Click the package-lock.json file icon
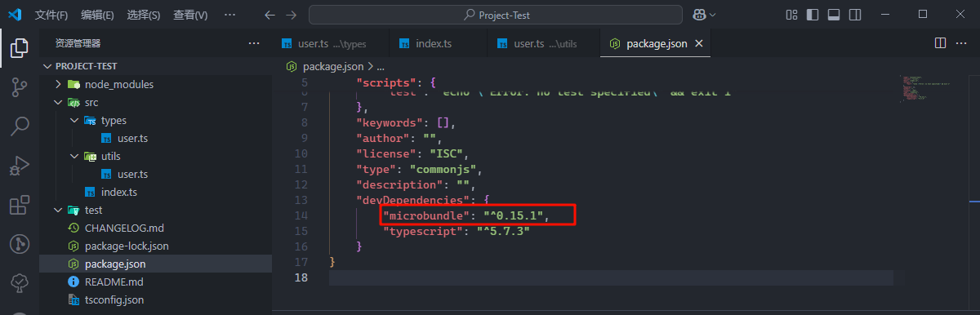This screenshot has width=980, height=315. [x=73, y=246]
